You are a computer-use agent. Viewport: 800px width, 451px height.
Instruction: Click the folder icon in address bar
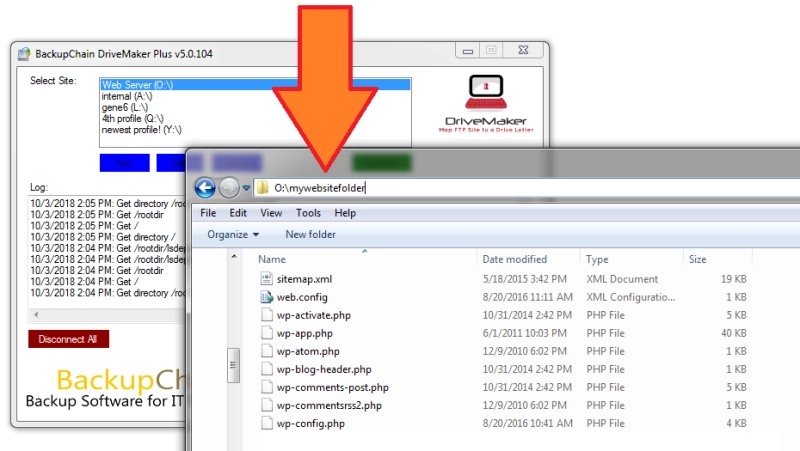tap(262, 188)
